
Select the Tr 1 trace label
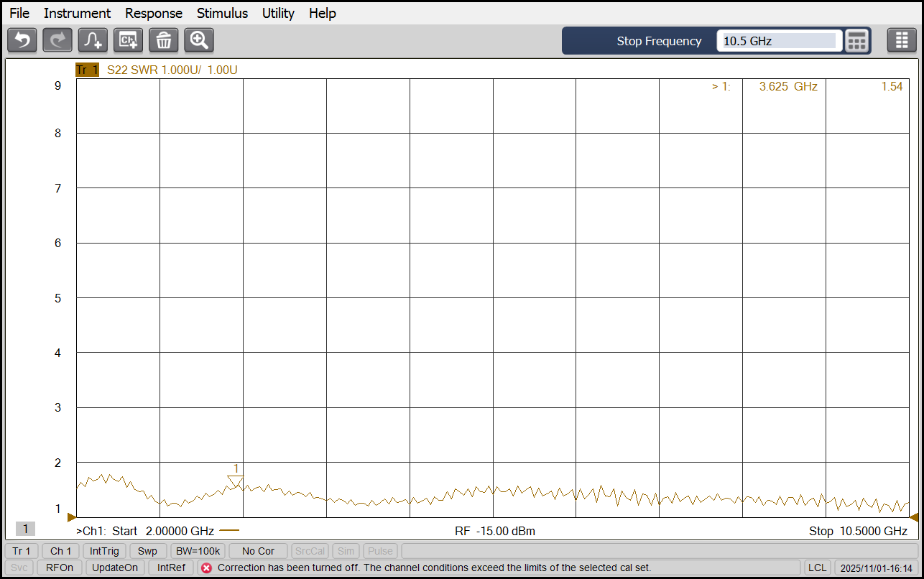[87, 70]
